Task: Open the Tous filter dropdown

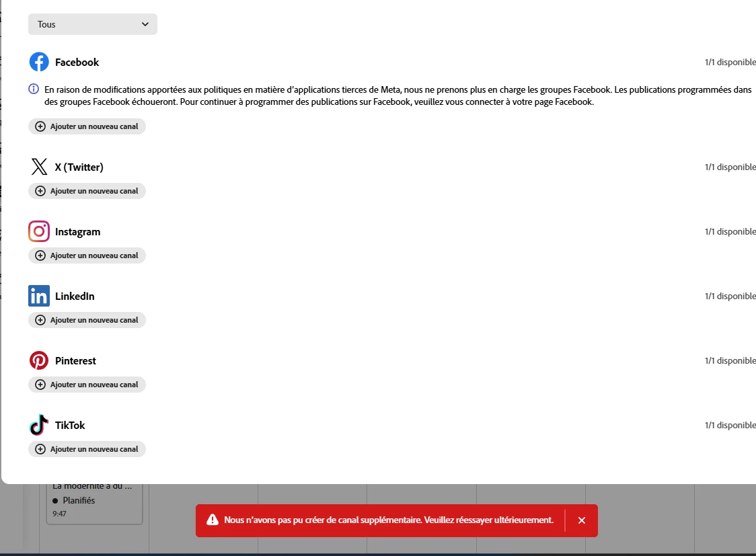Action: pos(93,24)
